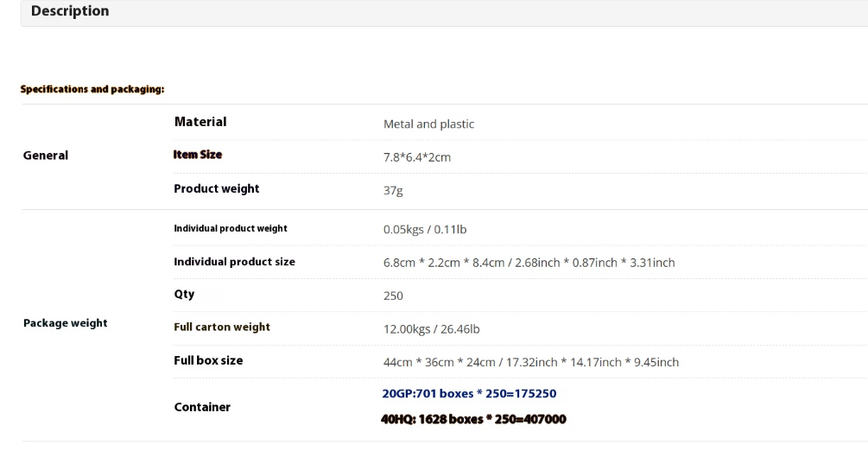Click the 'Full box size' label
Image resolution: width=868 pixels, height=464 pixels.
click(208, 360)
